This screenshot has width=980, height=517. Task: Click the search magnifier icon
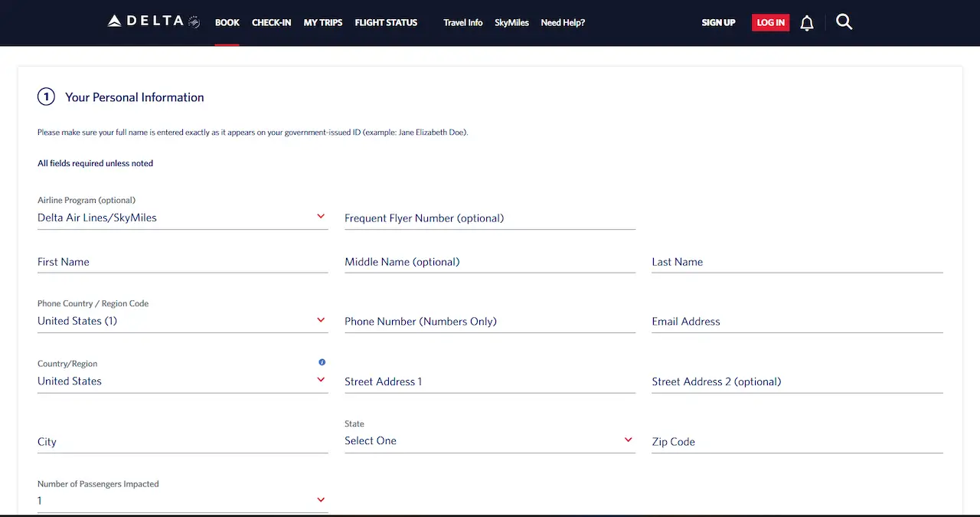844,22
